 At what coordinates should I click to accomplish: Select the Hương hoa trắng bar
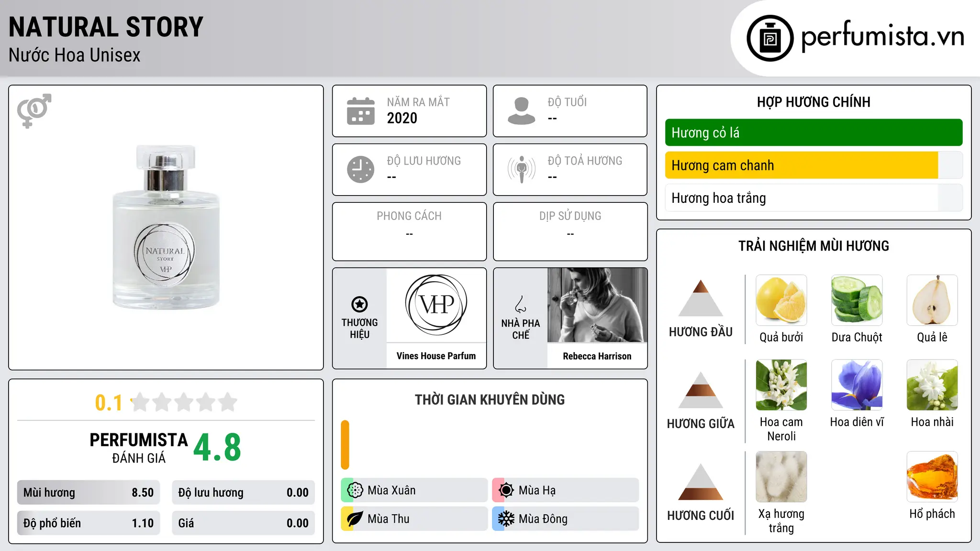click(x=813, y=198)
